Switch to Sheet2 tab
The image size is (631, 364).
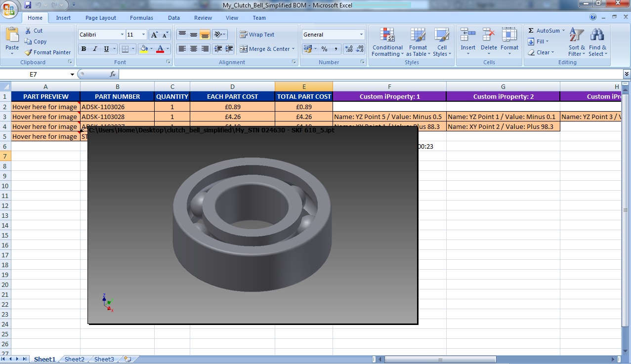[75, 360]
